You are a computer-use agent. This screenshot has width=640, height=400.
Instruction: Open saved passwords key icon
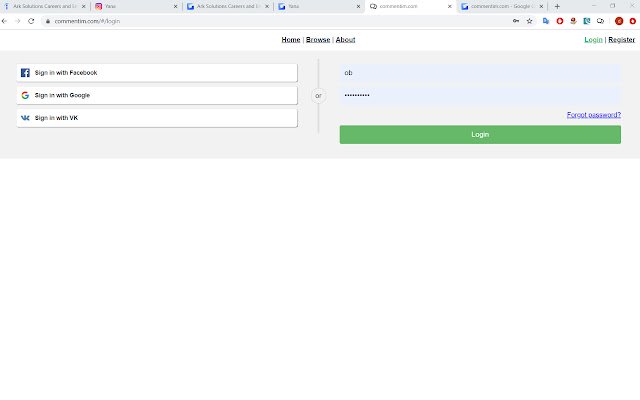pos(516,21)
